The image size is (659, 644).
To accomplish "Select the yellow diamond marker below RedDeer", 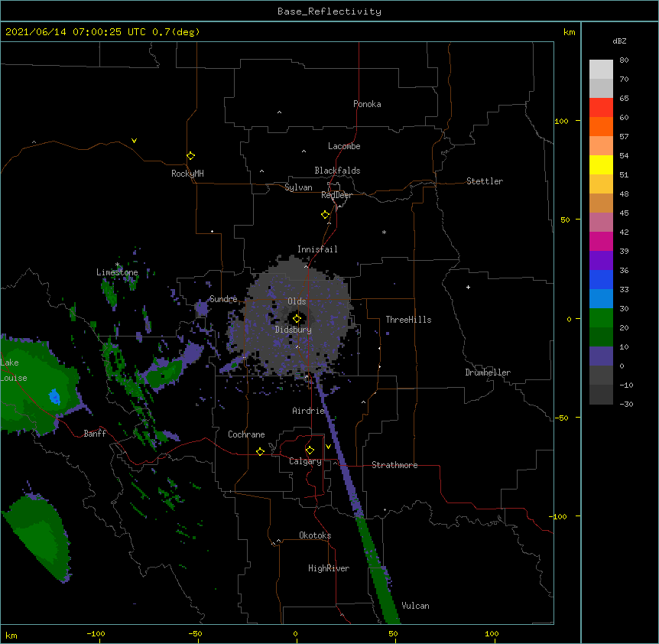I will (326, 215).
